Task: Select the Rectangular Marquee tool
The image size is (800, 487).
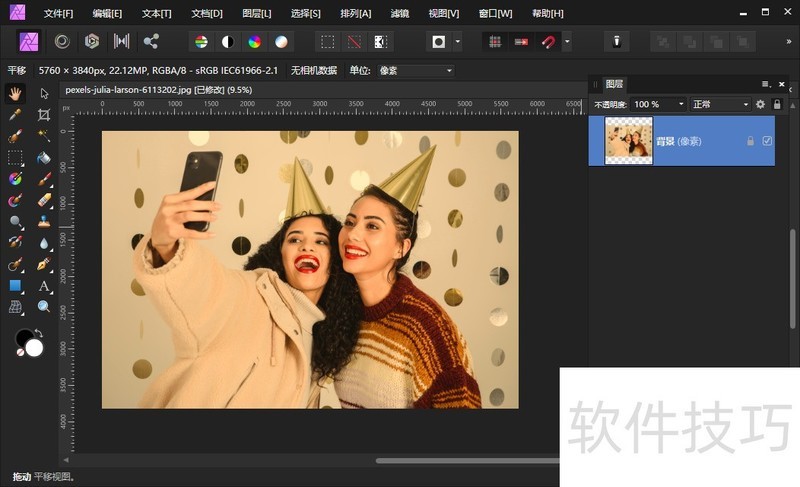Action: coord(15,158)
